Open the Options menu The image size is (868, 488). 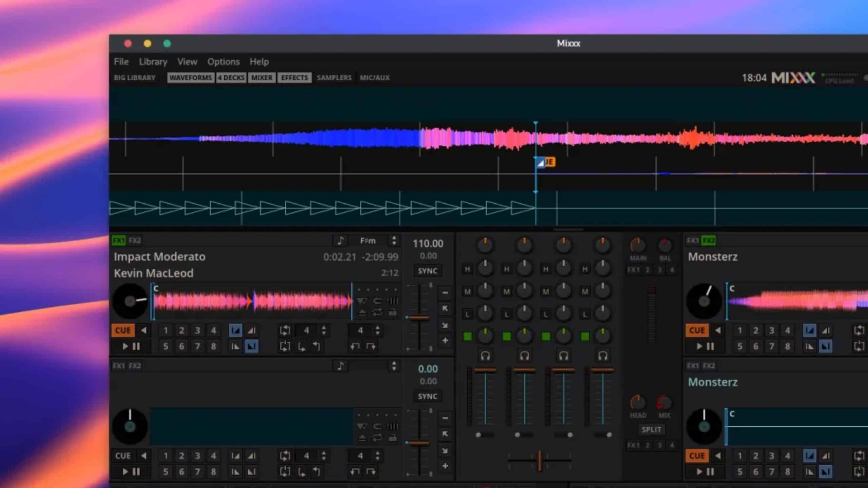coord(223,62)
